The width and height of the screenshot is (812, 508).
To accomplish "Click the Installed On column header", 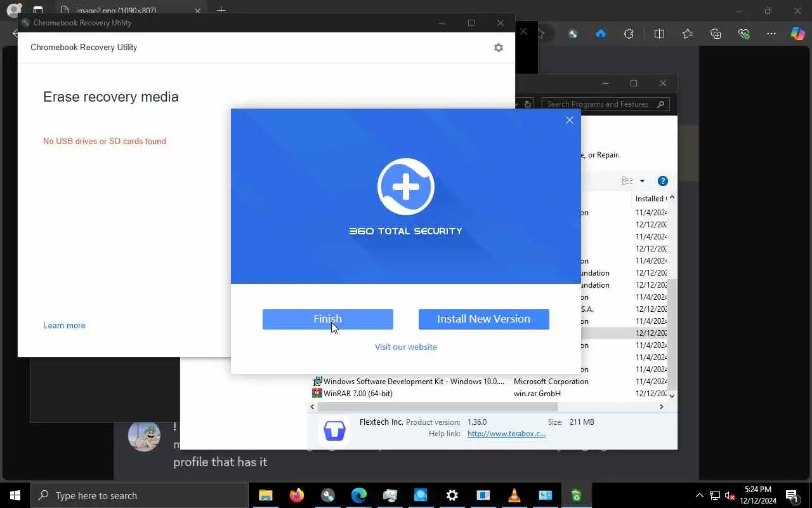I will coord(650,199).
